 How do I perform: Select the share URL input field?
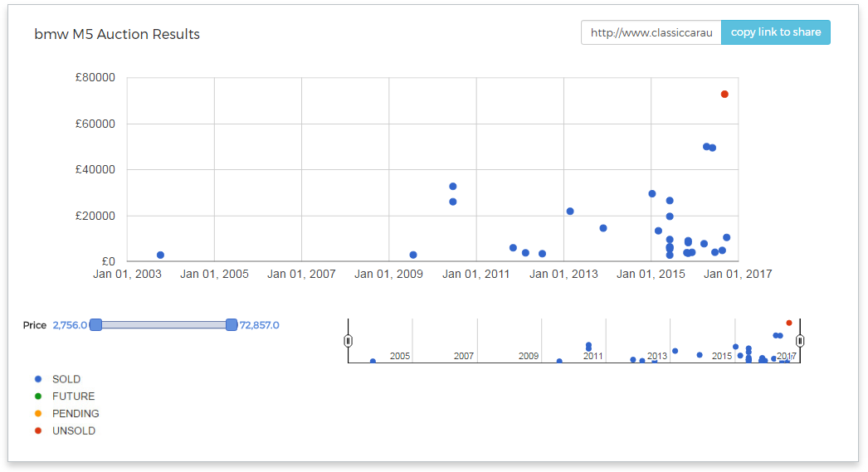click(651, 32)
